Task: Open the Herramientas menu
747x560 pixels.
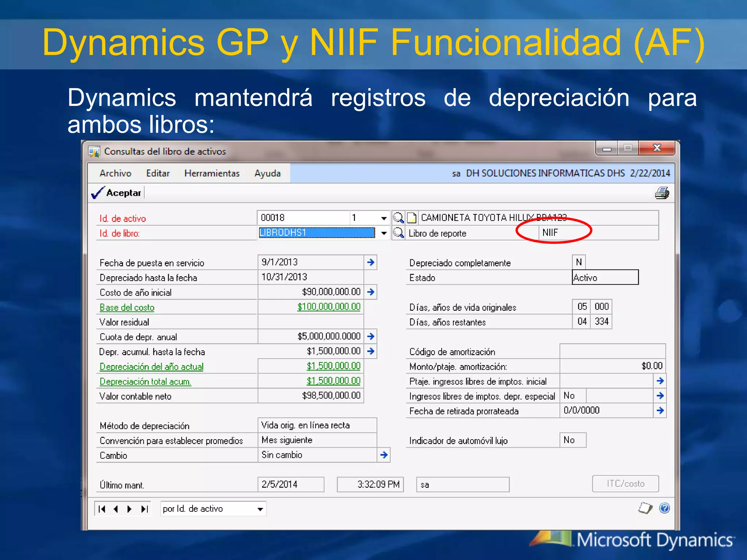Action: [x=212, y=173]
